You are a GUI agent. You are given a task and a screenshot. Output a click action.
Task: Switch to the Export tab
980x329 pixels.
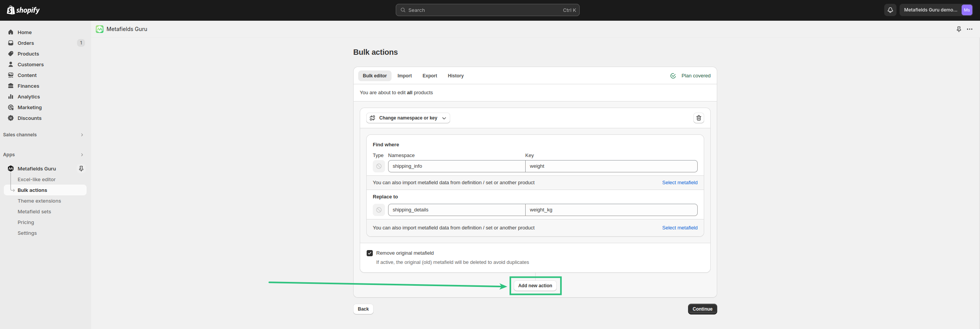(430, 76)
